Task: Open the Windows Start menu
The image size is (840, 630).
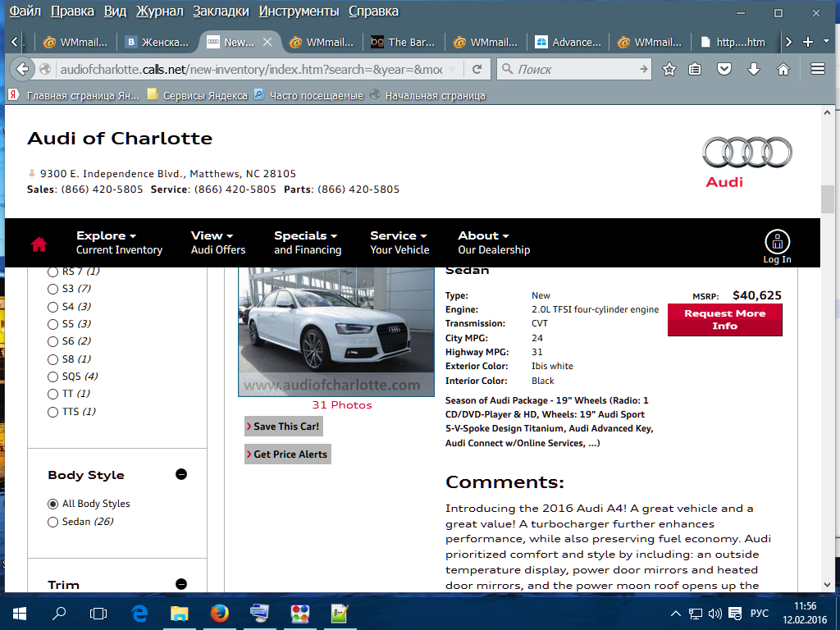Action: [20, 614]
